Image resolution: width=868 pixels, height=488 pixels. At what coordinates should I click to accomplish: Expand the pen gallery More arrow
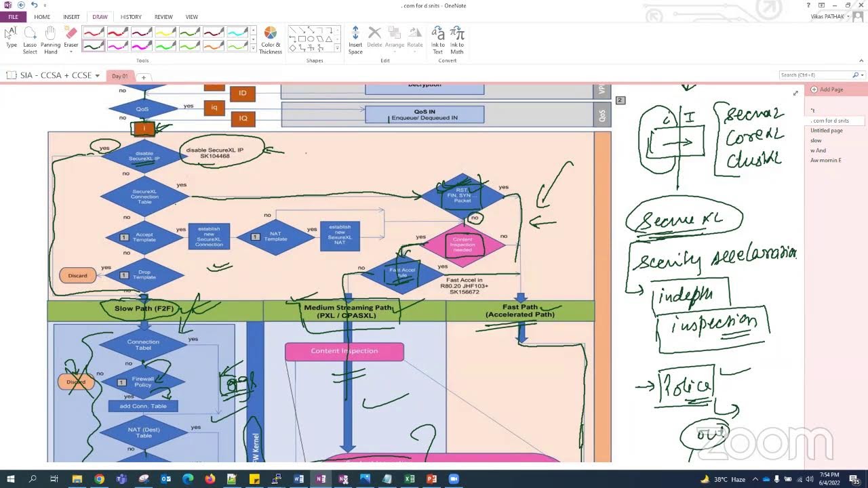click(254, 49)
